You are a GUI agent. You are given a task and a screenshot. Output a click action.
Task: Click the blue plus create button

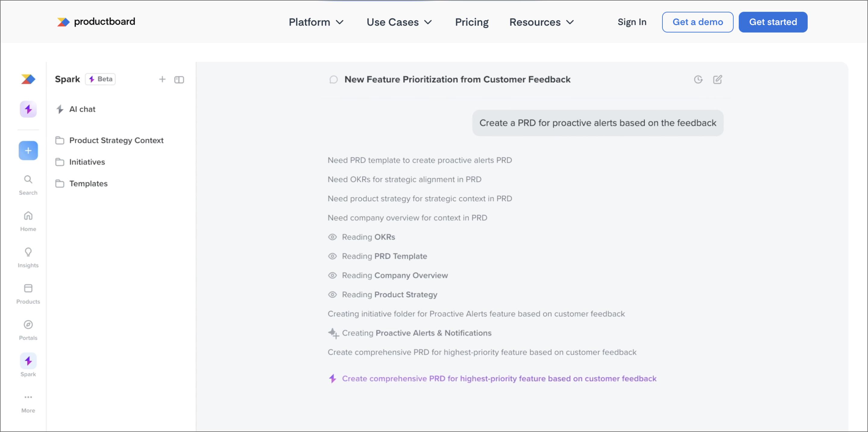[x=28, y=151]
